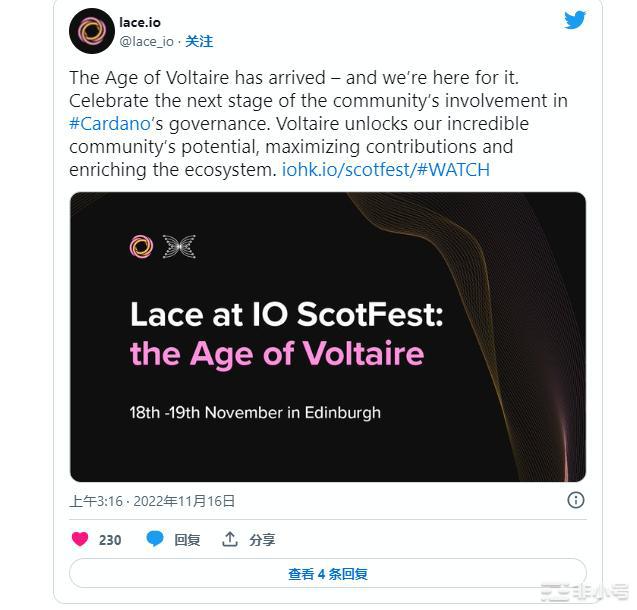The image size is (637, 610).
Task: Click the @lace_io handle
Action: click(147, 41)
